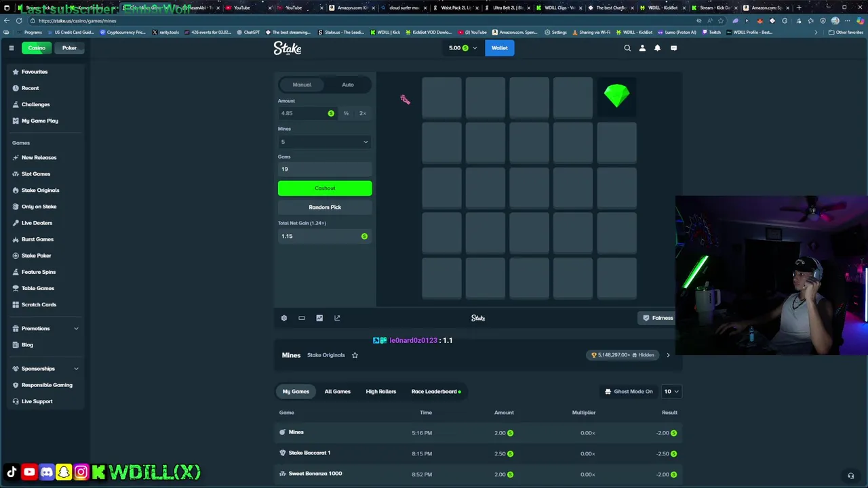The height and width of the screenshot is (488, 868).
Task: Open the hamburger menu beside Casino
Action: [x=12, y=48]
